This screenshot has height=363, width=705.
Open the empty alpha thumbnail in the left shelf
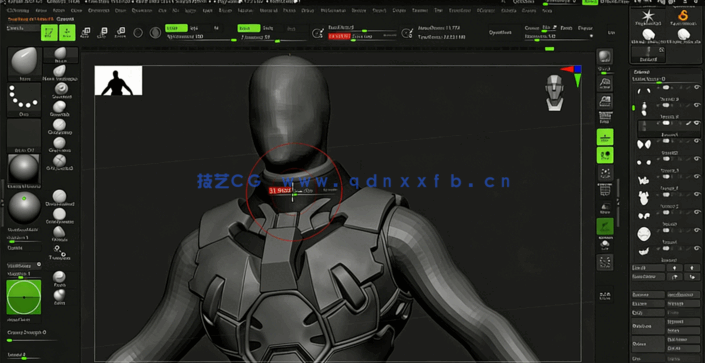(24, 134)
